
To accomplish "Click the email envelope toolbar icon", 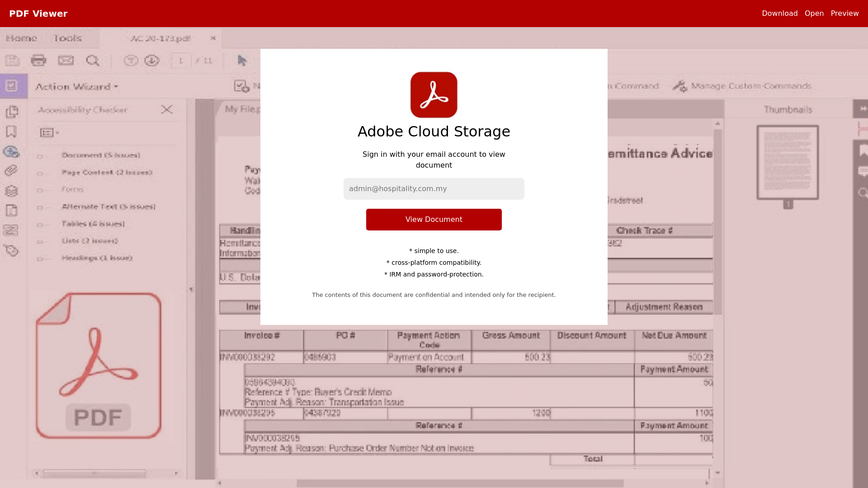I will click(66, 60).
